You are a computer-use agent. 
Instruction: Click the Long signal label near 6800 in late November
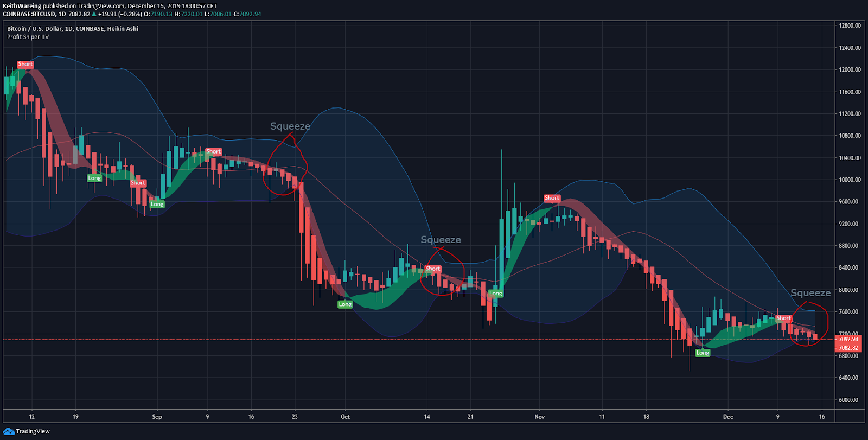(x=703, y=353)
